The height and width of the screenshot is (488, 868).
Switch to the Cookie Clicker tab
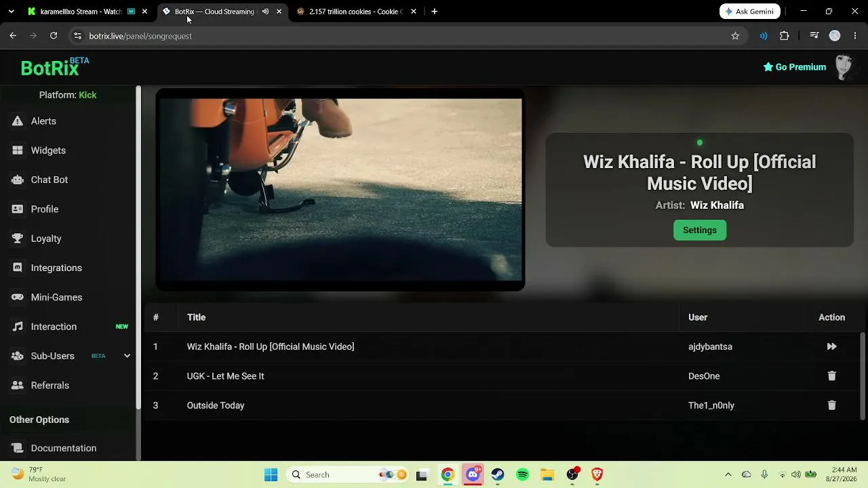(x=355, y=12)
